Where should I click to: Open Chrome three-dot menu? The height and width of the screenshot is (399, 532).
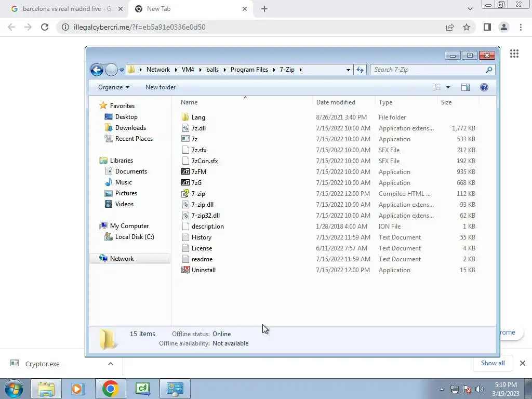tap(521, 27)
